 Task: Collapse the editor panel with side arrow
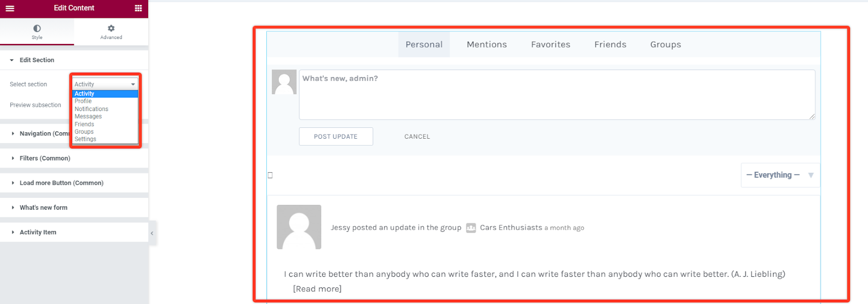pos(152,233)
